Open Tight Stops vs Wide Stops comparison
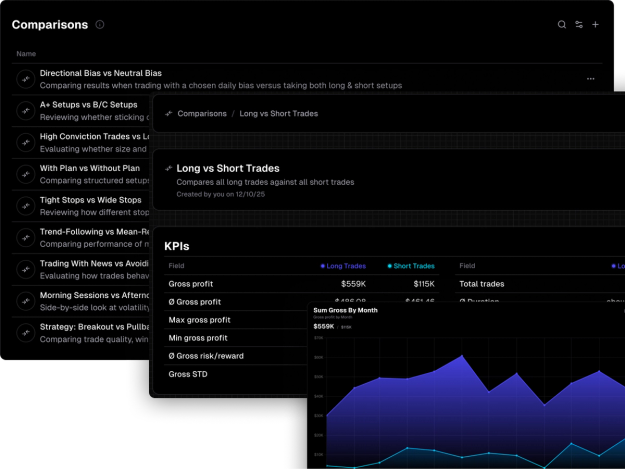 tap(90, 200)
